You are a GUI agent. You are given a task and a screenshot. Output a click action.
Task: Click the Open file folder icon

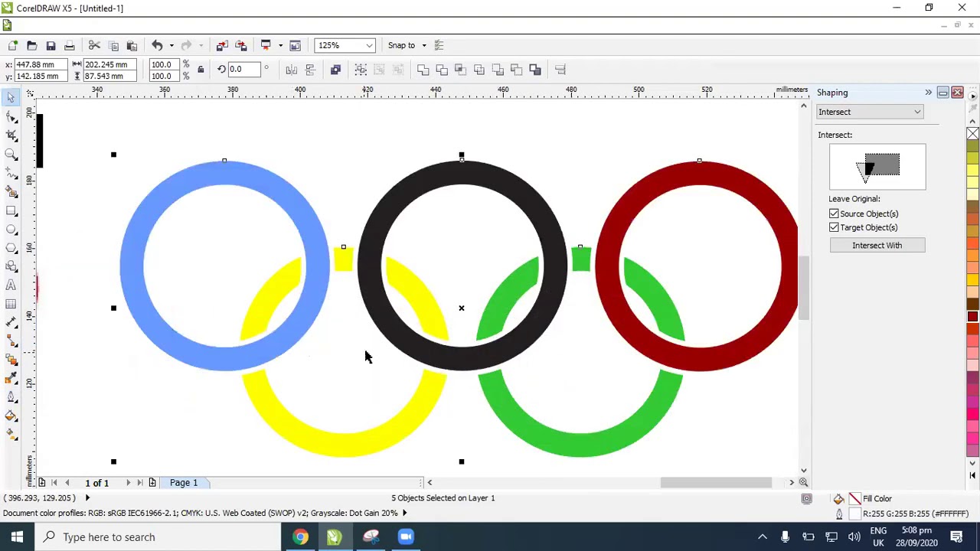(x=31, y=45)
